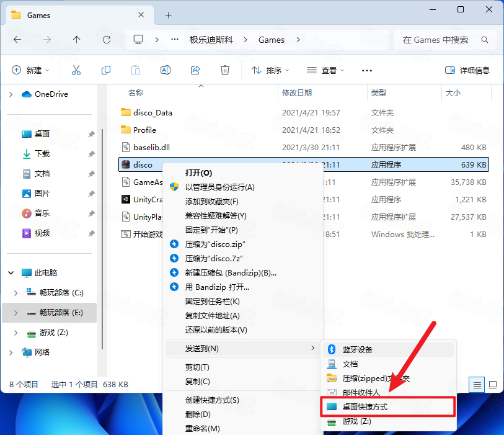504x435 pixels.
Task: Open 图片 in navigation pane
Action: 42,194
